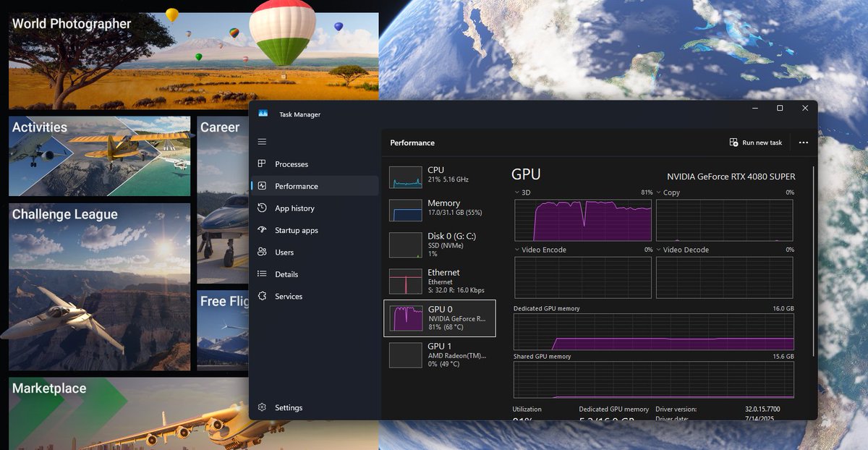Maximize the Task Manager window
The height and width of the screenshot is (450, 868).
(x=780, y=109)
